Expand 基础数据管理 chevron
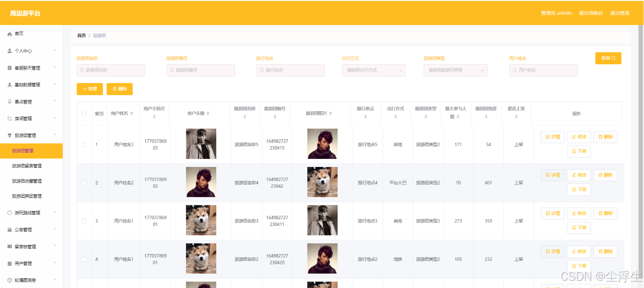Screen dimensions: 644x288 (55, 84)
